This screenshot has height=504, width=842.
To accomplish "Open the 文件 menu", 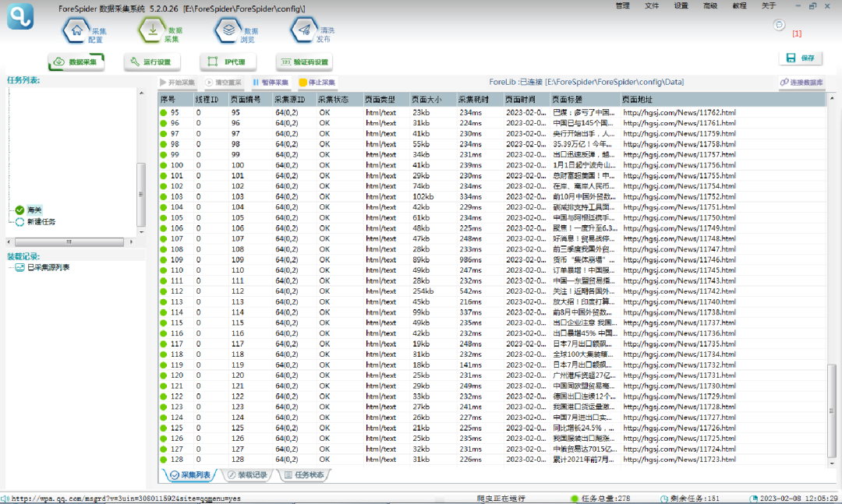I will 652,6.
